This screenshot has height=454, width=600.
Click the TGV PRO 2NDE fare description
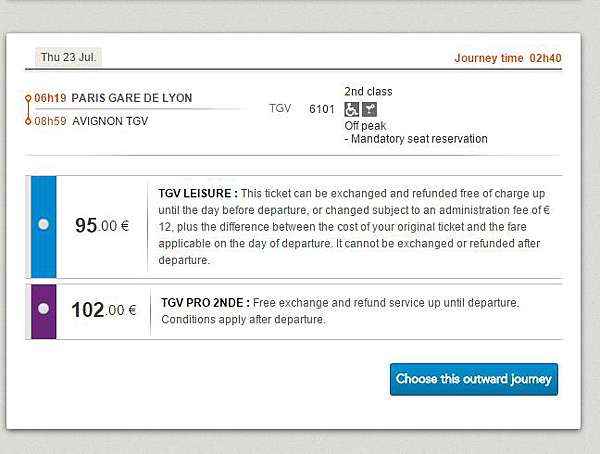point(340,311)
